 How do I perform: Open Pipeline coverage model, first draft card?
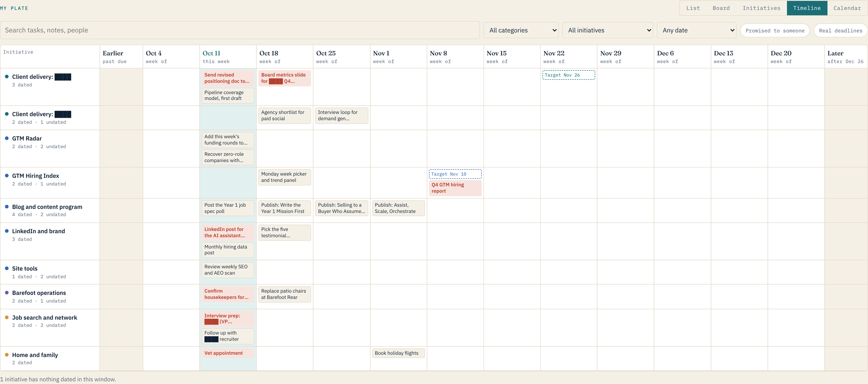(x=228, y=95)
